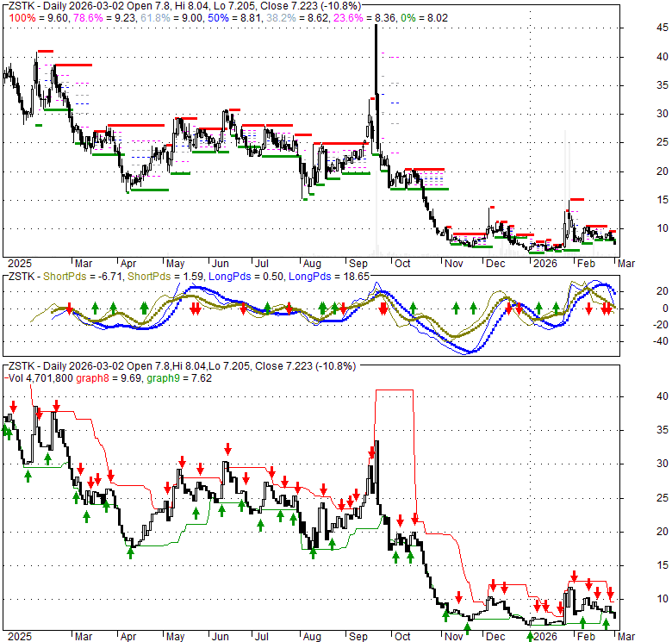This screenshot has height=642, width=672.
Task: Click the top chart ZSTK Daily title line
Action: [x=184, y=6]
